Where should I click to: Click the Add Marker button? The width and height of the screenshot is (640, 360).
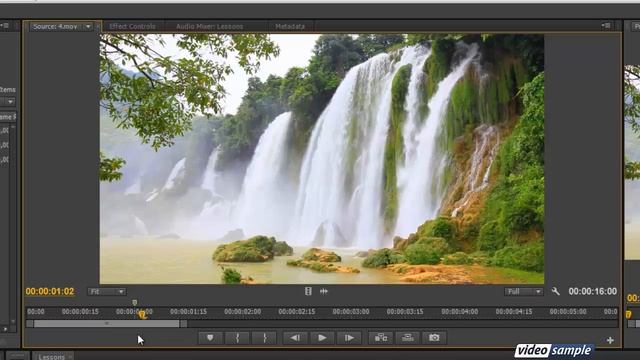point(210,338)
